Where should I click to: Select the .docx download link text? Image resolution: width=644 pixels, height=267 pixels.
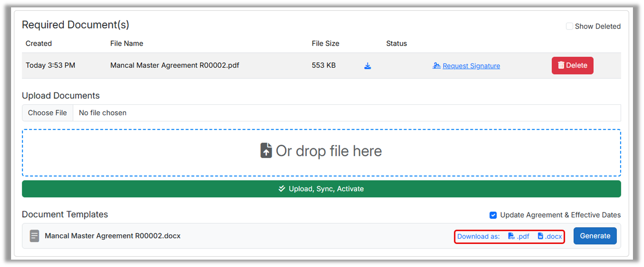(x=554, y=236)
